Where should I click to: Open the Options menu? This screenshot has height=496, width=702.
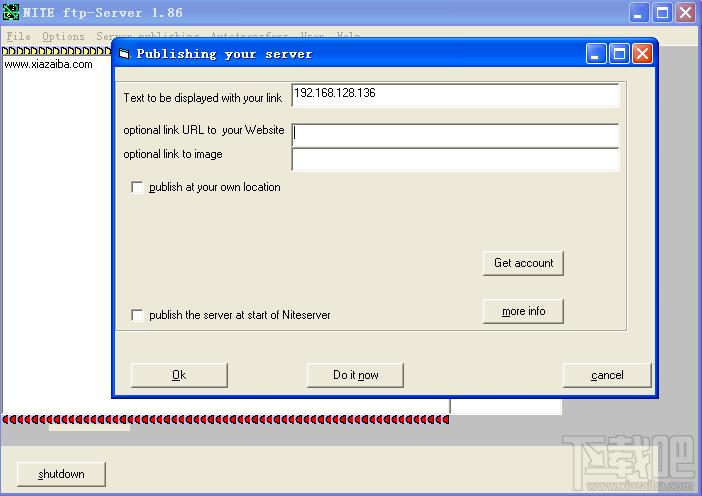(63, 36)
